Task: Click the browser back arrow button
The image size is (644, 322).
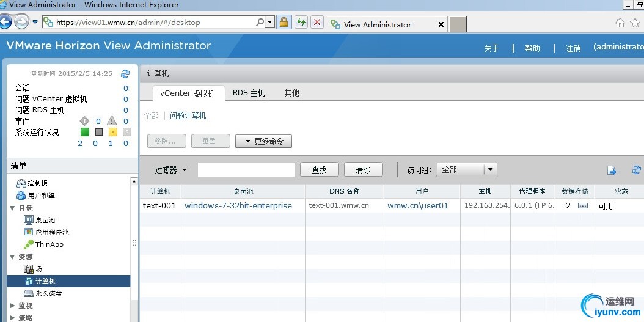Action: click(4, 22)
